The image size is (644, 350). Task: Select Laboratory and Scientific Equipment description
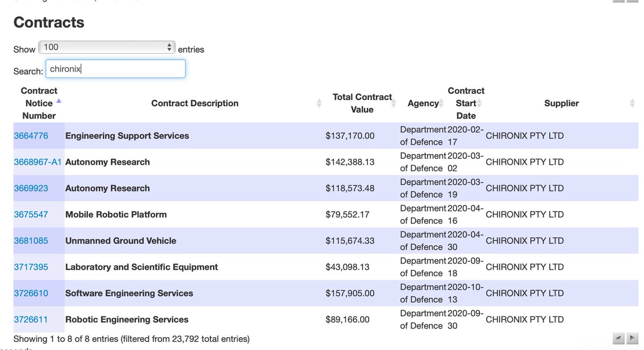coord(142,267)
